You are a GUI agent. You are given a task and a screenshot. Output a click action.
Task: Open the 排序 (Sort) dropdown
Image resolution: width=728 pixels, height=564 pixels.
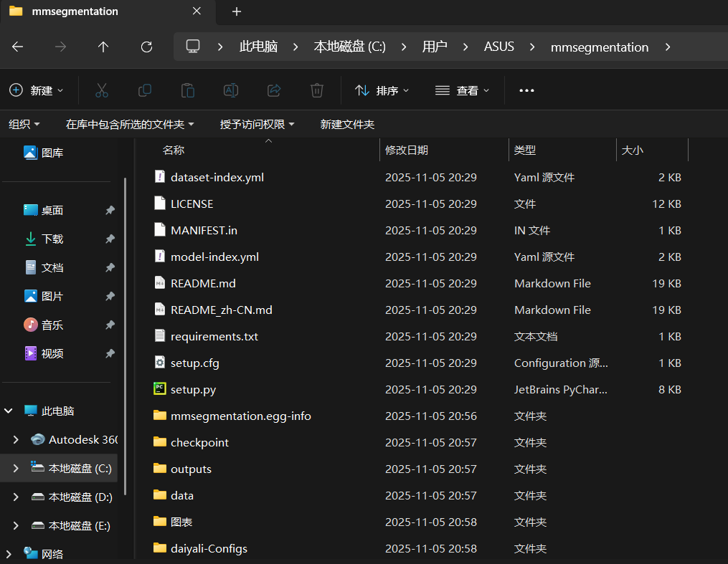tap(382, 90)
